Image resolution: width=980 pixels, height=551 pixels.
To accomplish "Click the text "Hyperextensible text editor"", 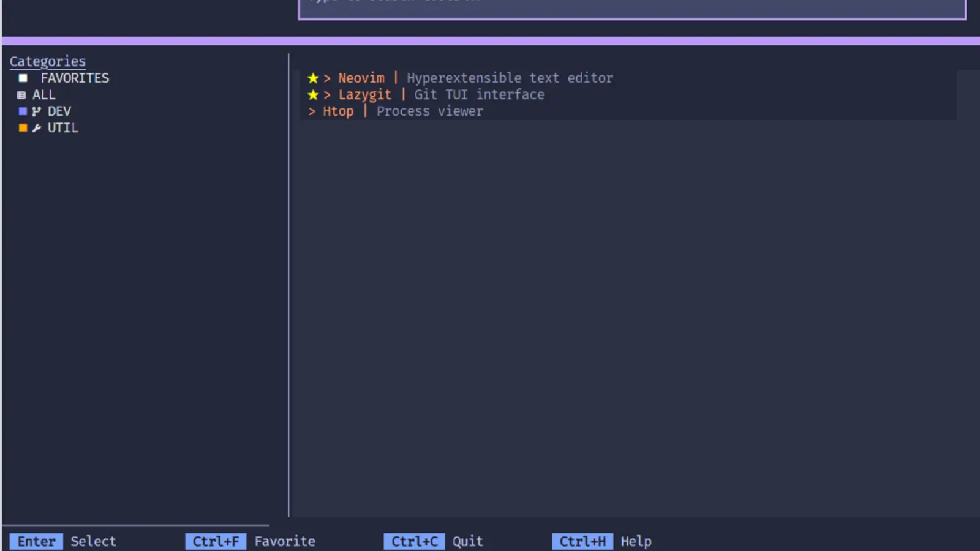I will coord(510,78).
